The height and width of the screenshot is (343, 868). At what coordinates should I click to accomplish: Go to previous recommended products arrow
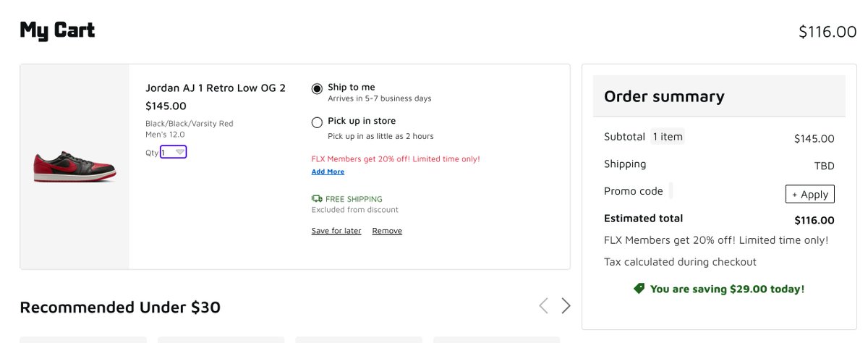[543, 306]
